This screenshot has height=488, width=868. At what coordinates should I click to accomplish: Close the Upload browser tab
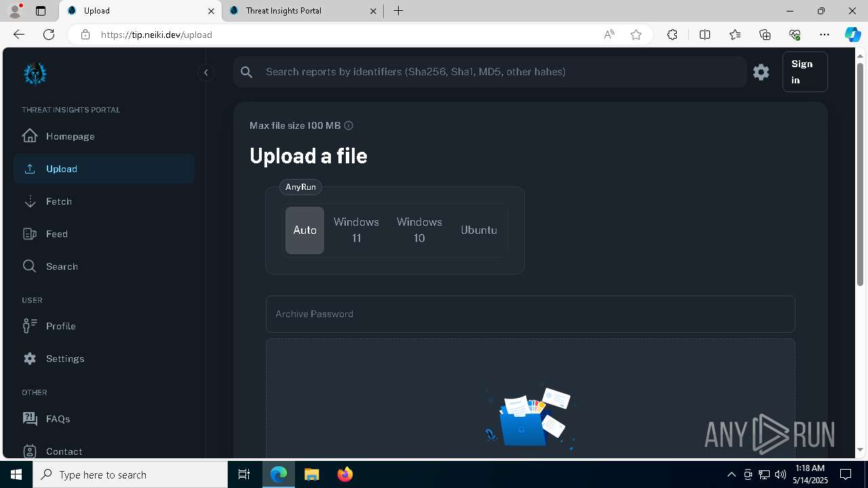point(211,11)
